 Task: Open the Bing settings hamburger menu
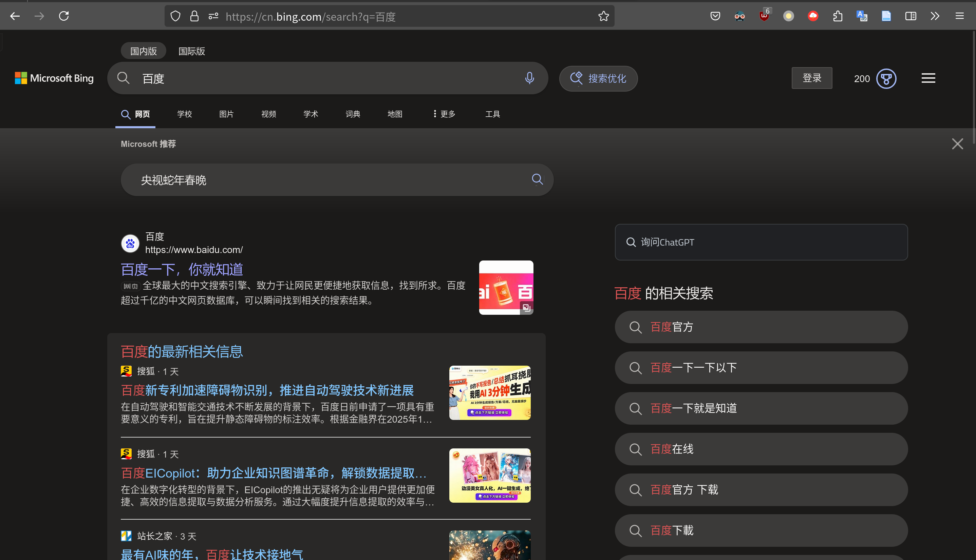(x=928, y=78)
